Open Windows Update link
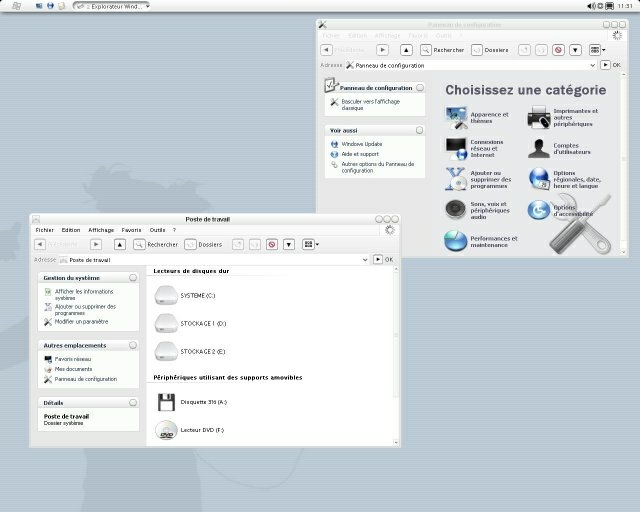The height and width of the screenshot is (512, 640). pyautogui.click(x=362, y=144)
